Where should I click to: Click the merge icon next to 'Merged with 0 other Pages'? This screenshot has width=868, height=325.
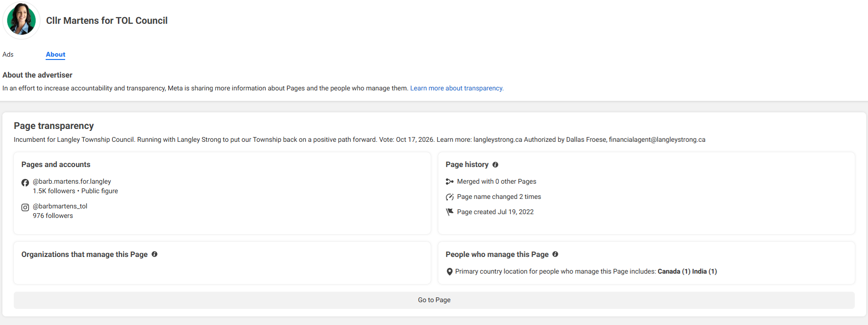(x=450, y=181)
